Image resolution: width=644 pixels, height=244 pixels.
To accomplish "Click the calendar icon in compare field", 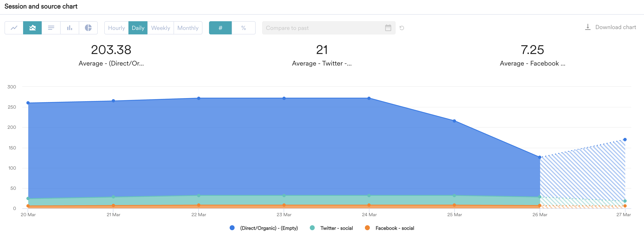I will [x=388, y=28].
